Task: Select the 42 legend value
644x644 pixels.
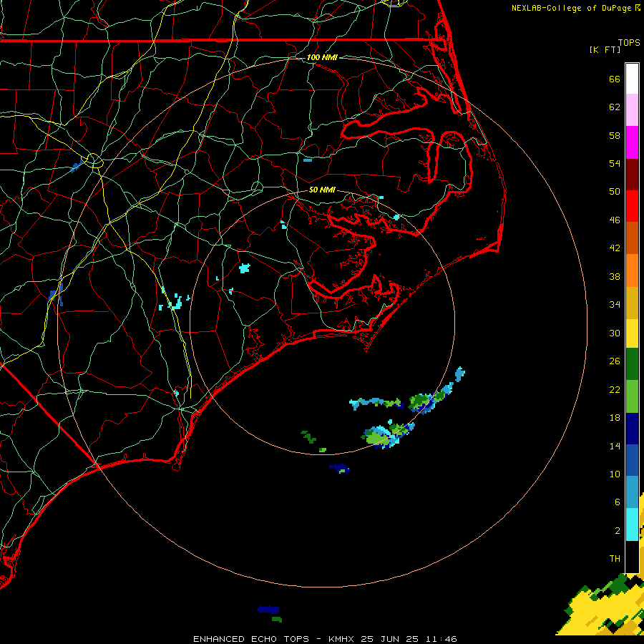Action: (x=615, y=248)
